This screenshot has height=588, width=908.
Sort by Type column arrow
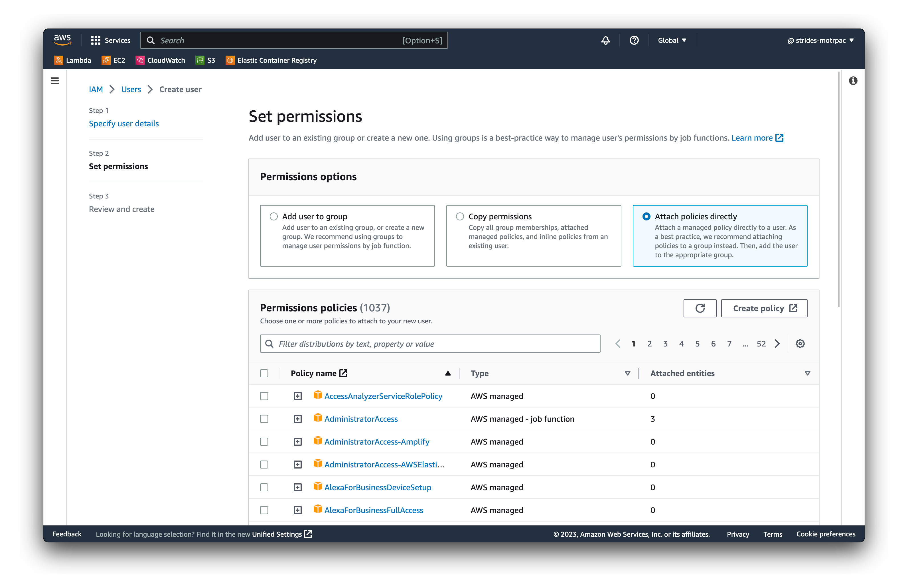click(628, 373)
